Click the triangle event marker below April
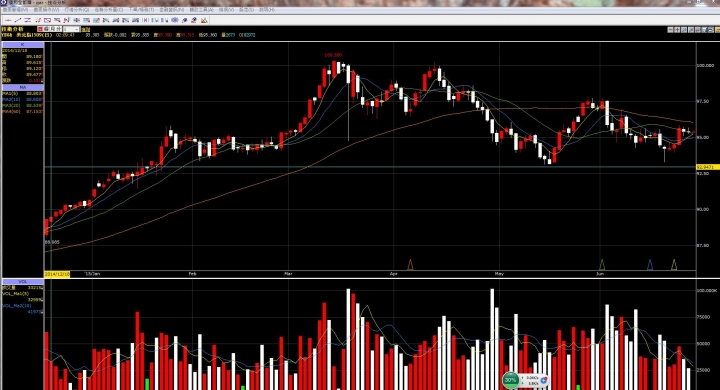This screenshot has width=720, height=390. coord(411,265)
